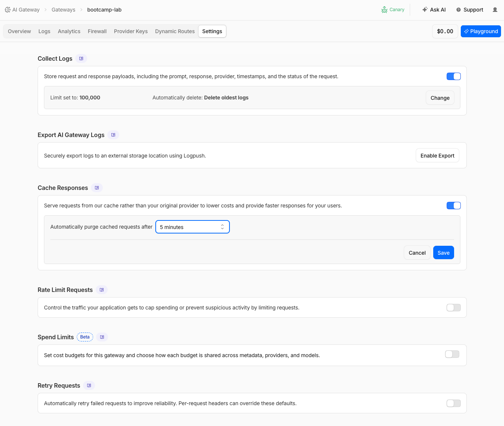Enable Rate Limit Requests toggle
Screen dimensions: 504x426
coord(454,308)
